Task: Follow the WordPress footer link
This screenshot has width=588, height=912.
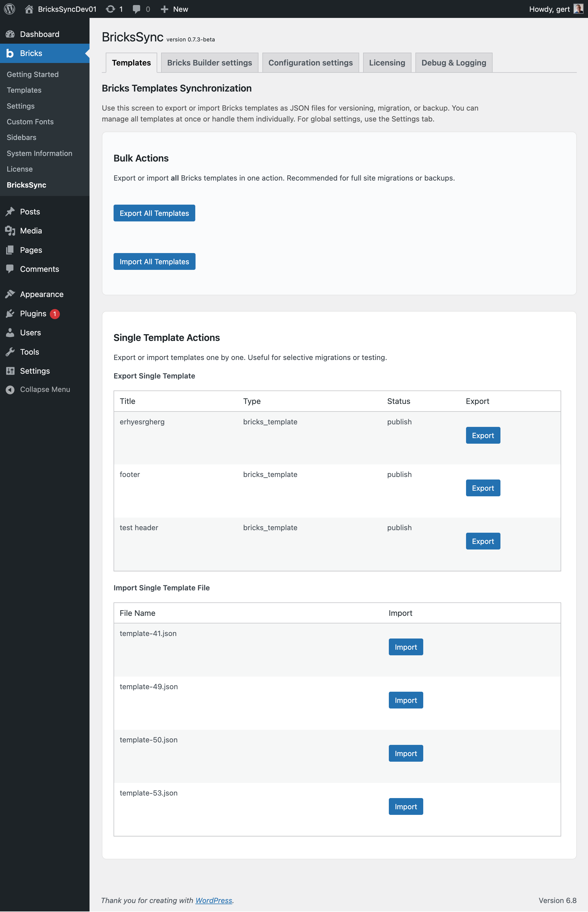Action: [x=213, y=901]
